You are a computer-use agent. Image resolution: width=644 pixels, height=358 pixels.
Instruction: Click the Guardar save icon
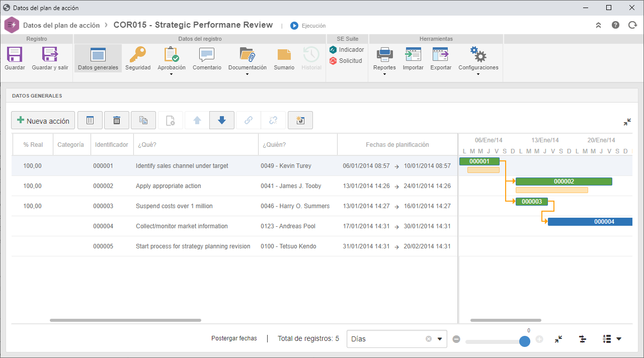coord(15,54)
